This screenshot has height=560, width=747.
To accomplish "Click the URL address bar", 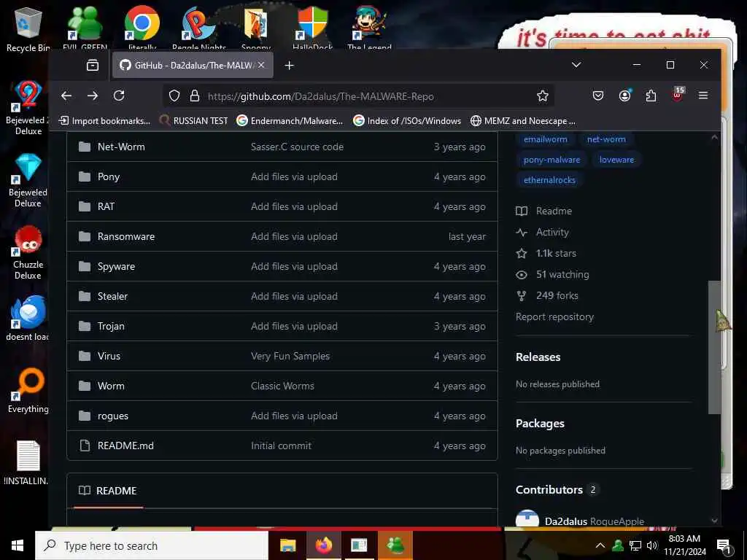I will tap(357, 96).
